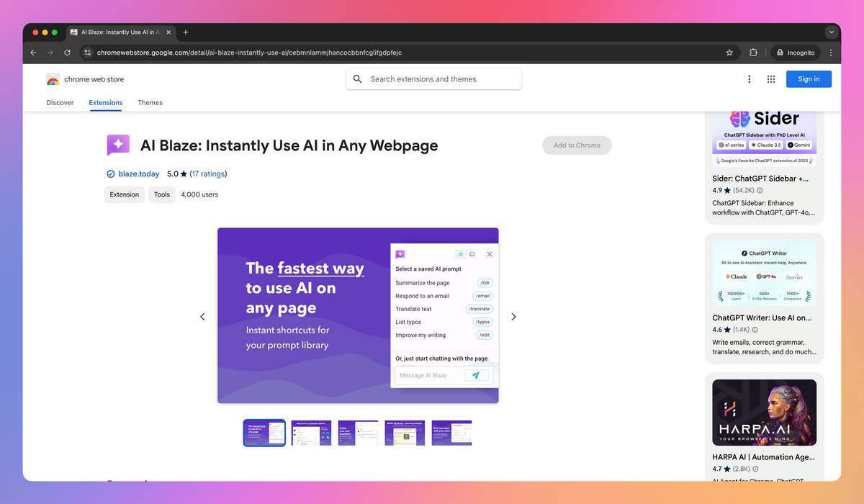The image size is (864, 504).
Task: Open a new tab with plus icon
Action: (186, 32)
